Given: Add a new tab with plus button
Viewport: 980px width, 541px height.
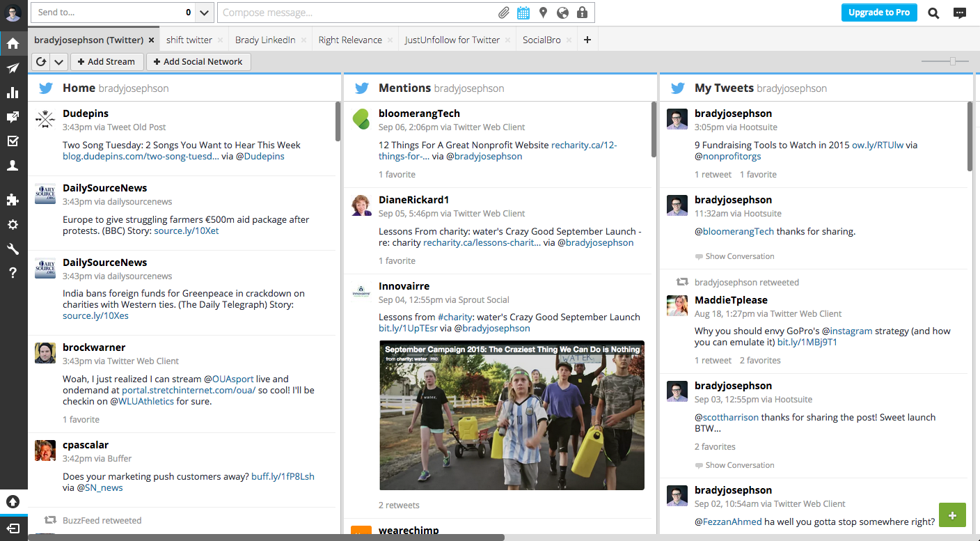Looking at the screenshot, I should (x=587, y=40).
